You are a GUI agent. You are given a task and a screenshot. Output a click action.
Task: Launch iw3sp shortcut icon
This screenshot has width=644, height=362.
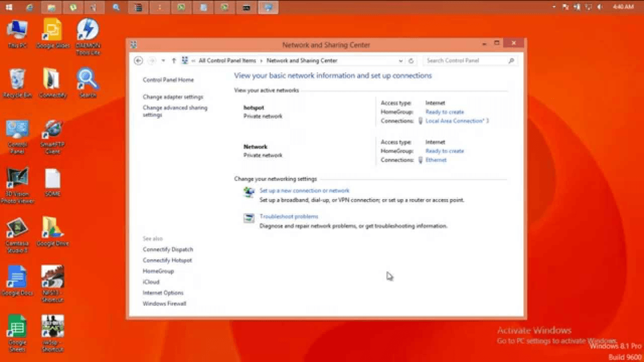(x=53, y=334)
